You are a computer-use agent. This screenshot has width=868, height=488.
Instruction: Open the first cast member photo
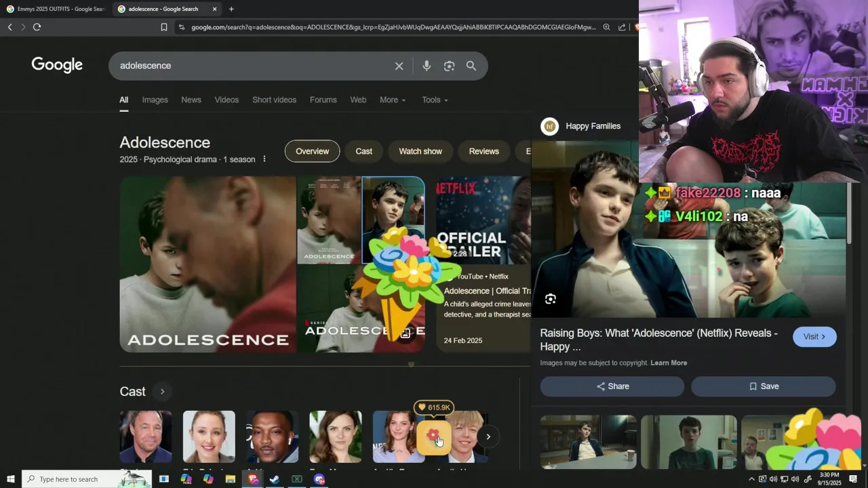(x=146, y=436)
